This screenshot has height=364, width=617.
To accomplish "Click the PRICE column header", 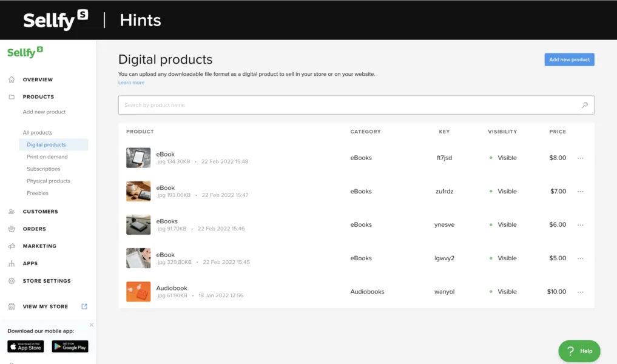I will point(558,132).
